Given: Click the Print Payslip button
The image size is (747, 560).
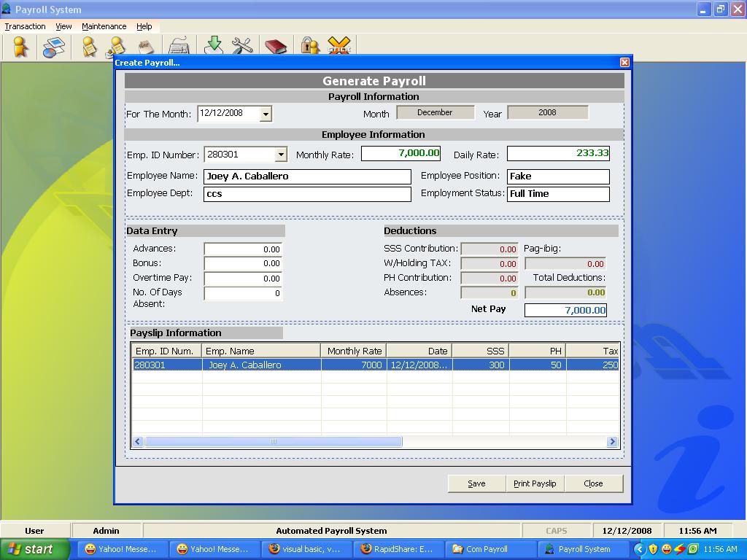Looking at the screenshot, I should point(535,483).
